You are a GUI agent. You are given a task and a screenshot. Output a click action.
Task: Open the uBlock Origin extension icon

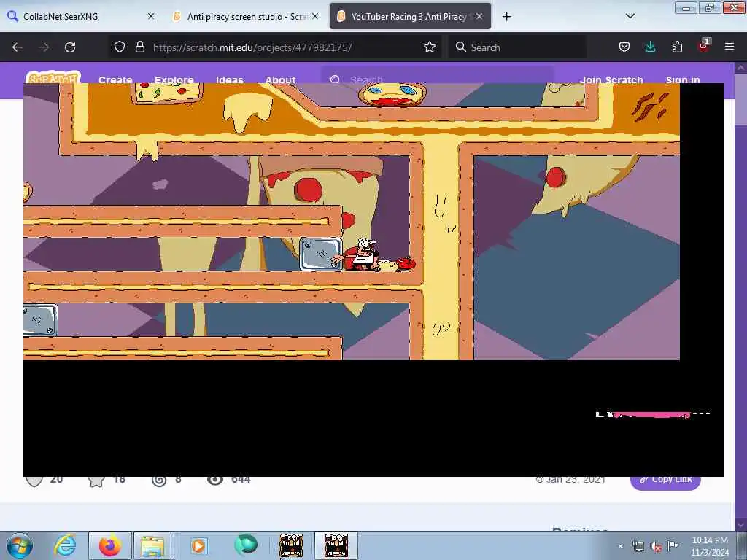(704, 46)
